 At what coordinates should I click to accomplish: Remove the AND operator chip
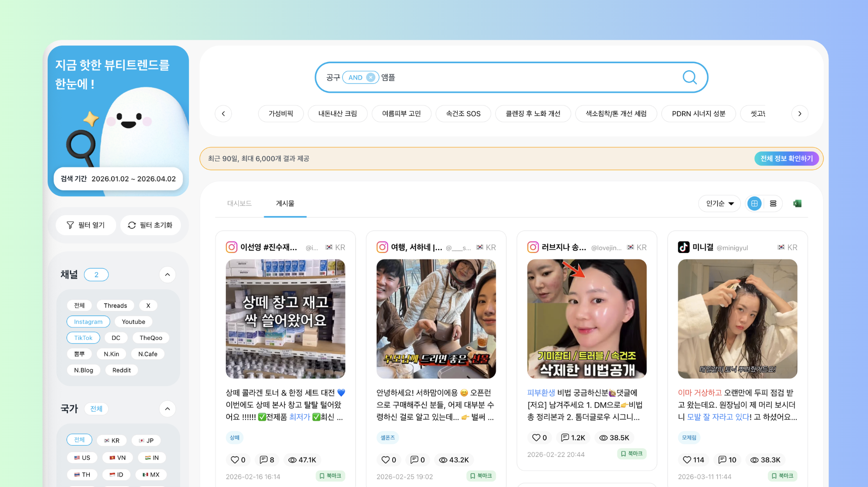(371, 78)
